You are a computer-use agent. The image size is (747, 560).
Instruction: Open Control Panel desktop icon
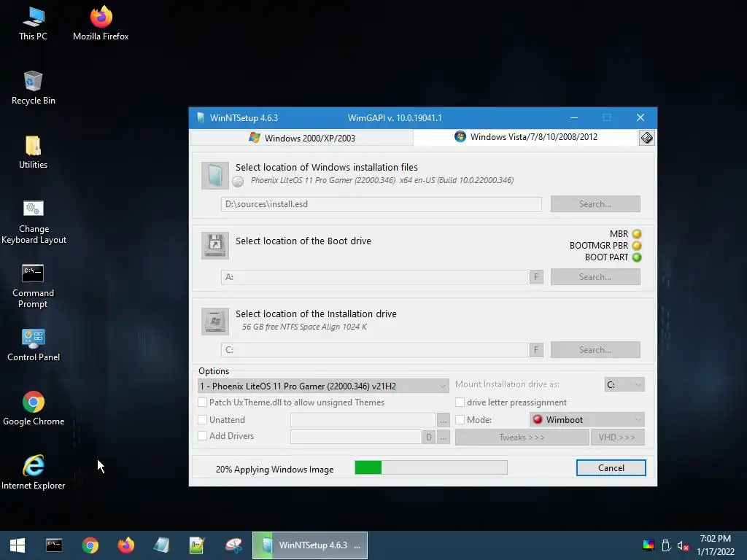[x=34, y=345]
